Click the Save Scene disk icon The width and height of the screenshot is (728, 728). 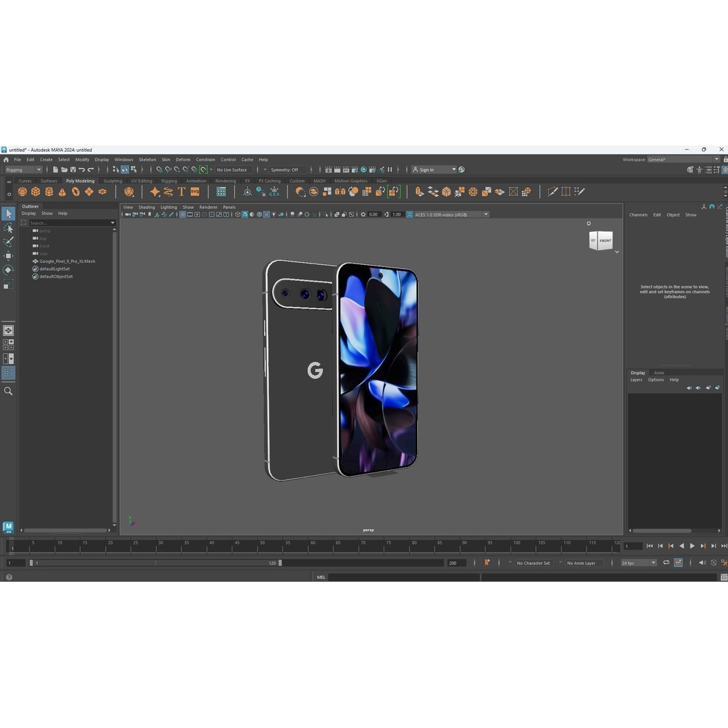click(x=73, y=169)
